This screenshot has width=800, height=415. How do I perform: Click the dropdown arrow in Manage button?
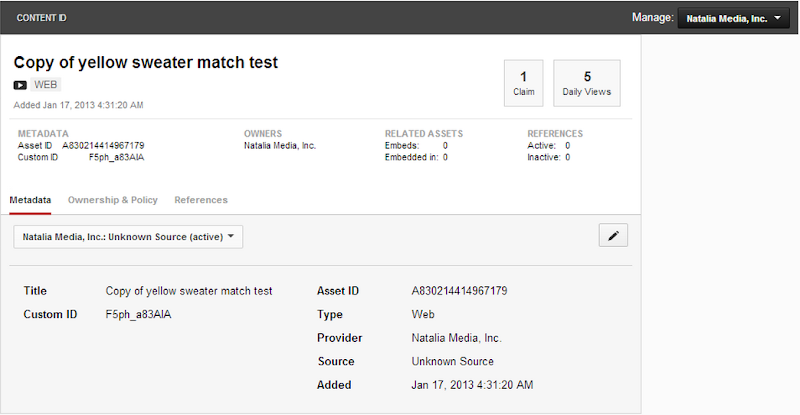(x=778, y=18)
